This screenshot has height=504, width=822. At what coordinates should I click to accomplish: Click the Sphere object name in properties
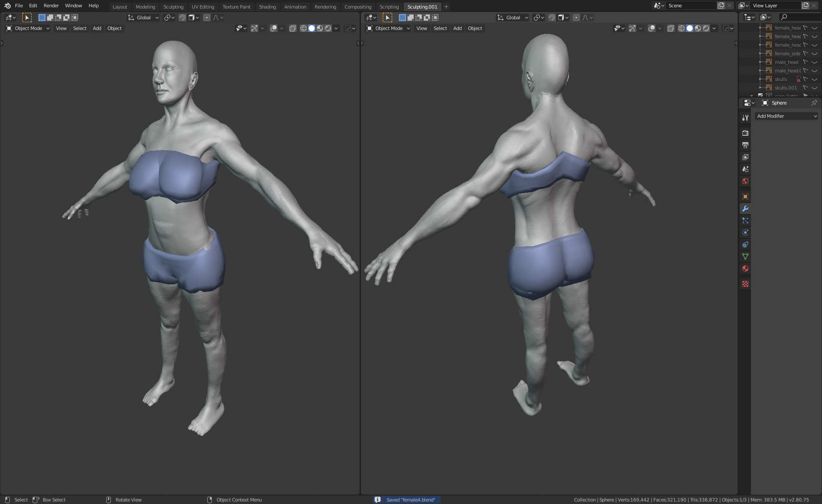point(779,103)
